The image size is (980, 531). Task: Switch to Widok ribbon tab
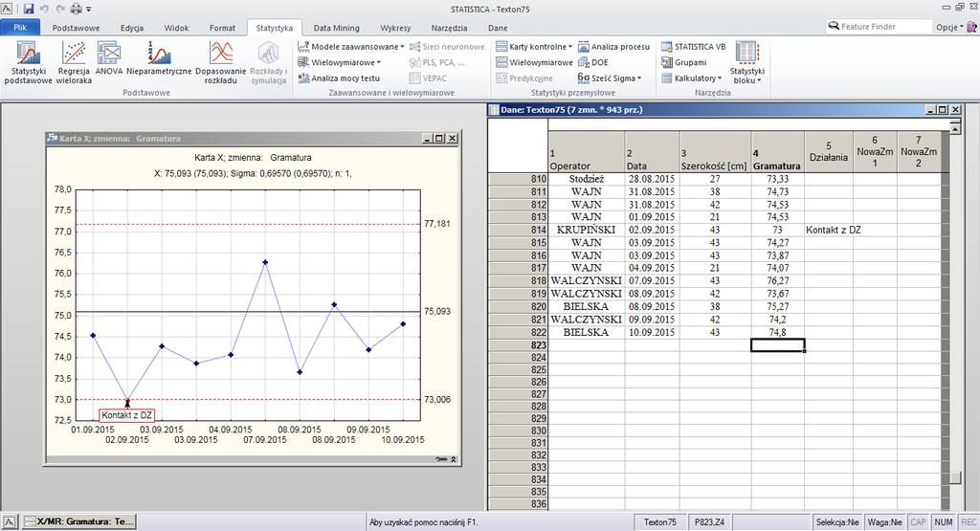[176, 28]
